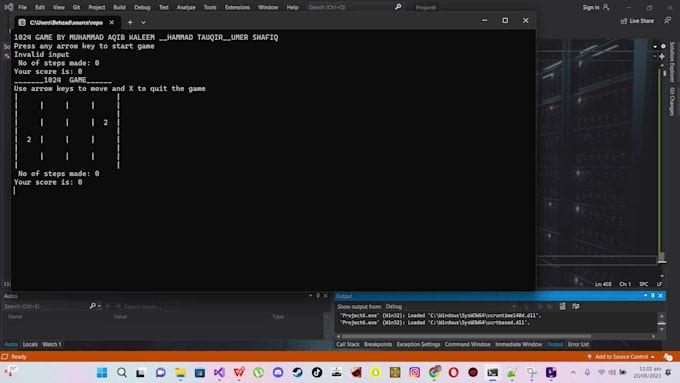680x383 pixels.
Task: Switch to the Locals tab
Action: point(30,344)
